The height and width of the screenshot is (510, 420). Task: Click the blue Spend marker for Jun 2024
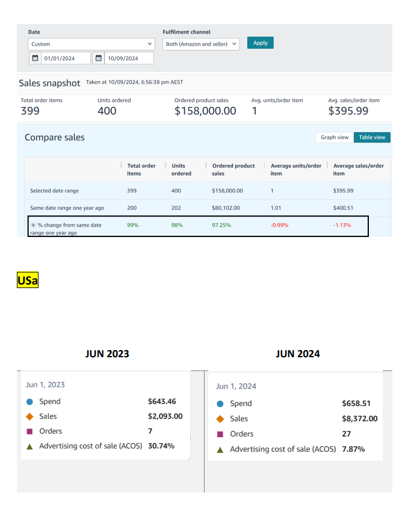[x=220, y=404]
